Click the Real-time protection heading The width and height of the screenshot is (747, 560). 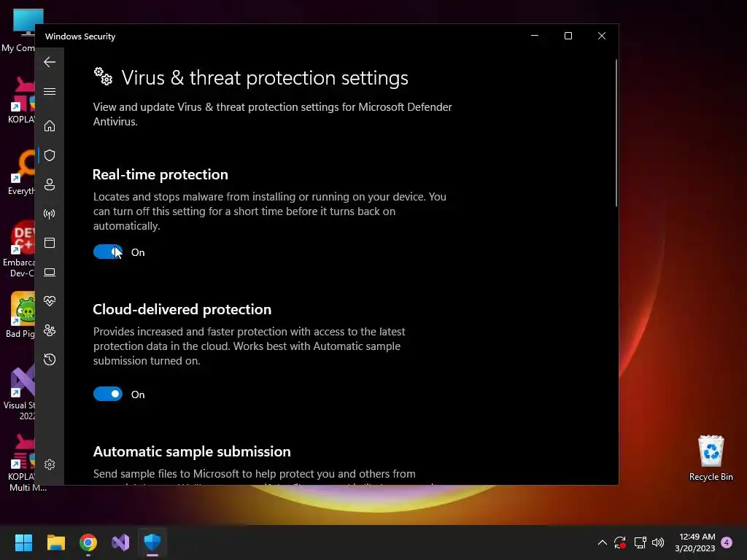tap(160, 174)
